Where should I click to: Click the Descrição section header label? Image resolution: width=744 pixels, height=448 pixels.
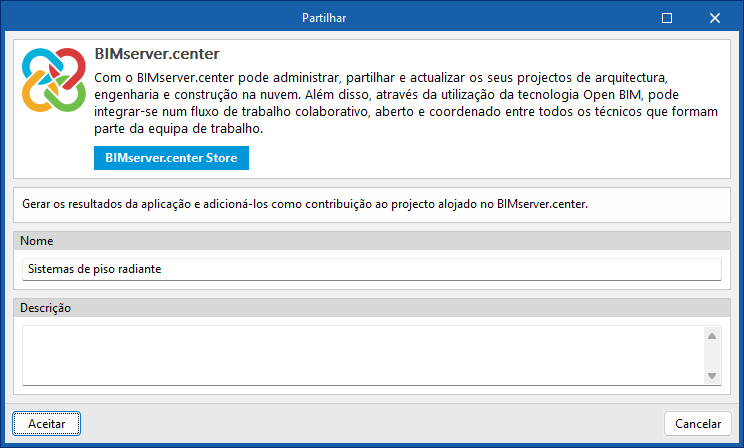(x=45, y=309)
